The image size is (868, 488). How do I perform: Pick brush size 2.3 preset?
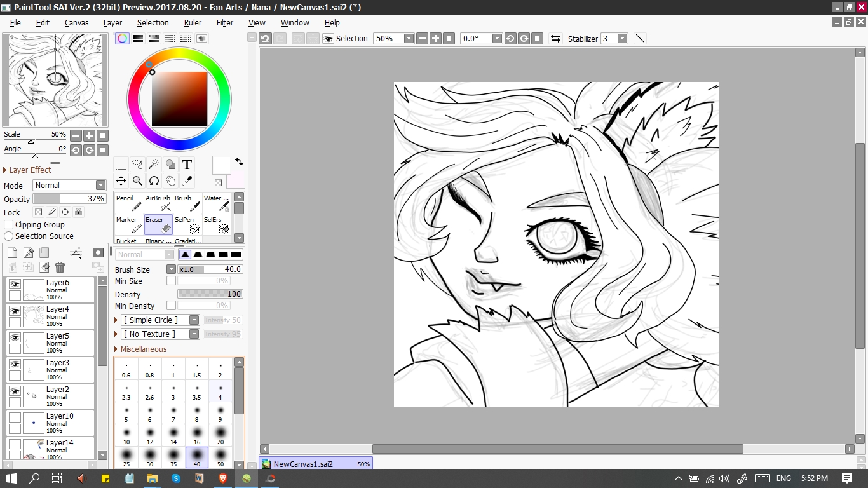[x=126, y=391]
